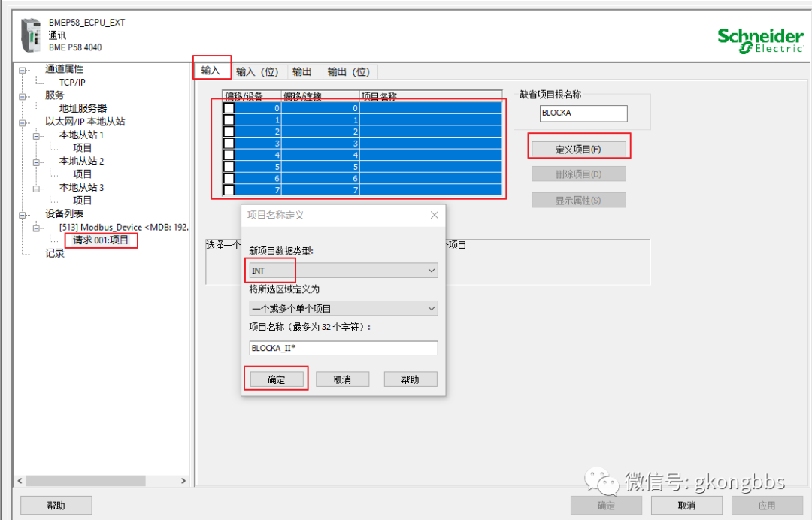This screenshot has width=812, height=520.
Task: Select the 设备列表 tree label
Action: point(64,213)
